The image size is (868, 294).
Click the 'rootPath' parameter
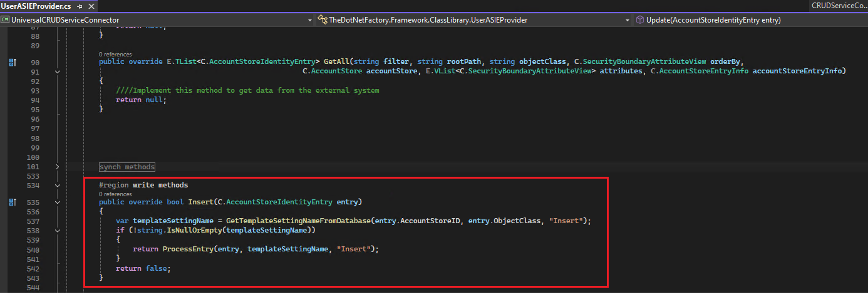(463, 62)
